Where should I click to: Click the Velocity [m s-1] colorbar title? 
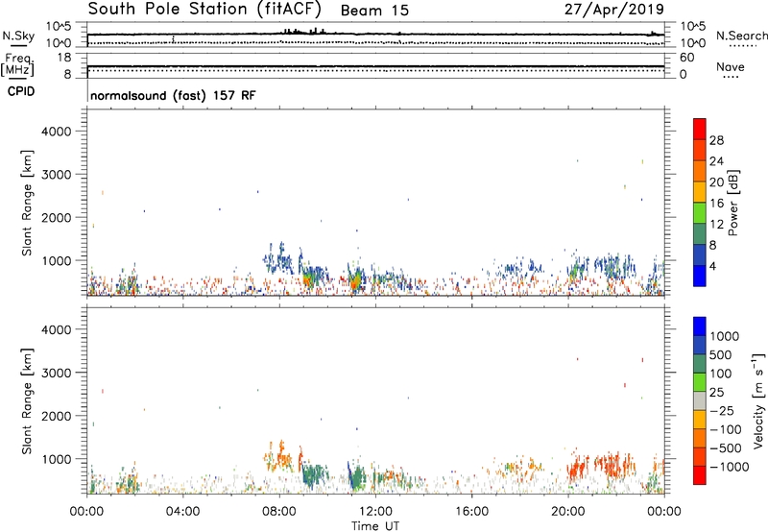pyautogui.click(x=758, y=400)
